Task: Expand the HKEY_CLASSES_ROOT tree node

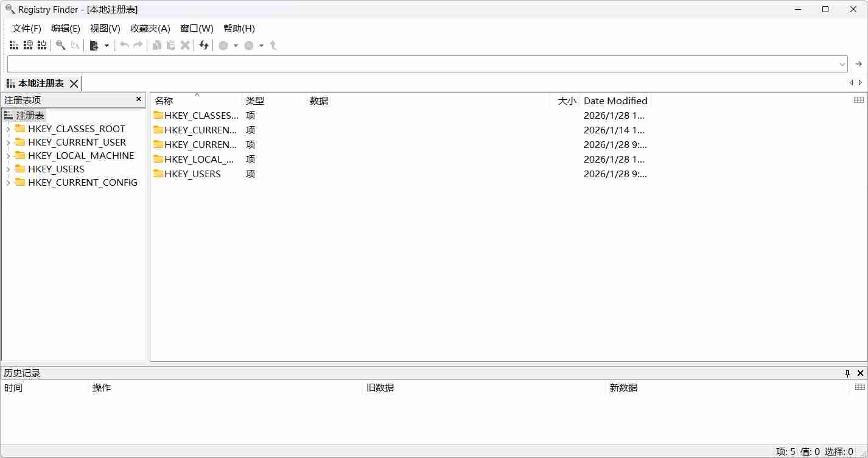Action: tap(8, 129)
